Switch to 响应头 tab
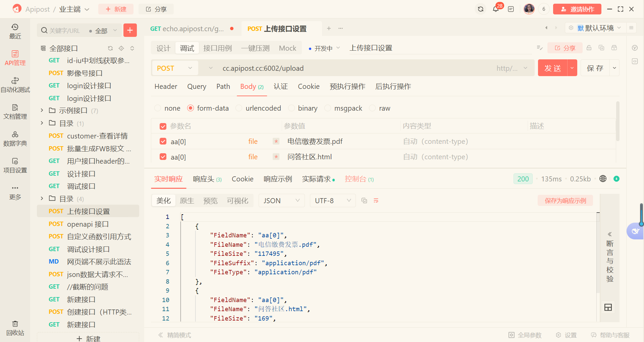The image size is (644, 342). (x=207, y=179)
